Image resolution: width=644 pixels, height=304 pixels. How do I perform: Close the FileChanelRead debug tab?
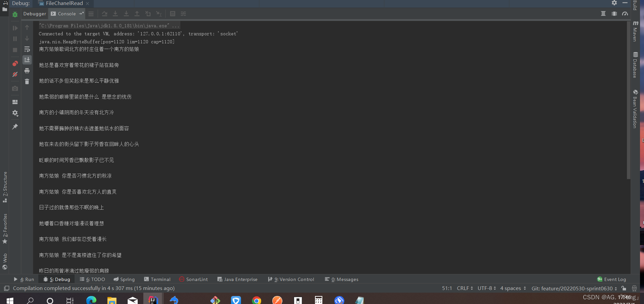(88, 3)
